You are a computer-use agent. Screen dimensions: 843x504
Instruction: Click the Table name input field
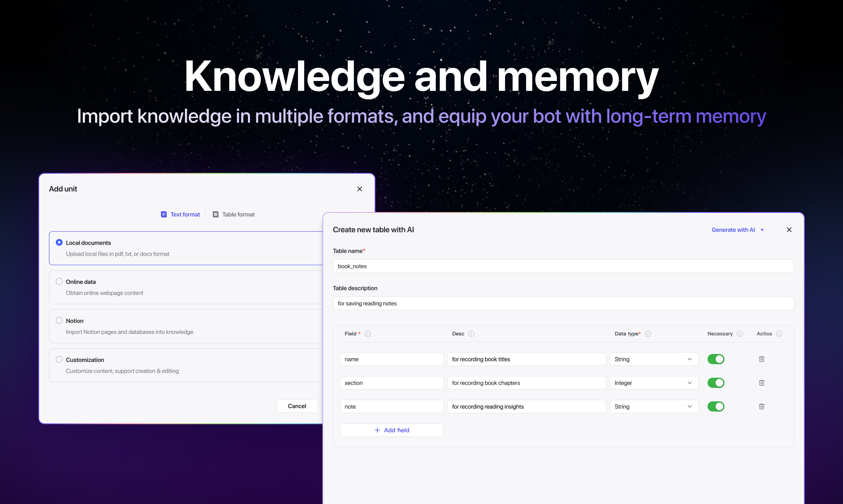click(x=563, y=266)
